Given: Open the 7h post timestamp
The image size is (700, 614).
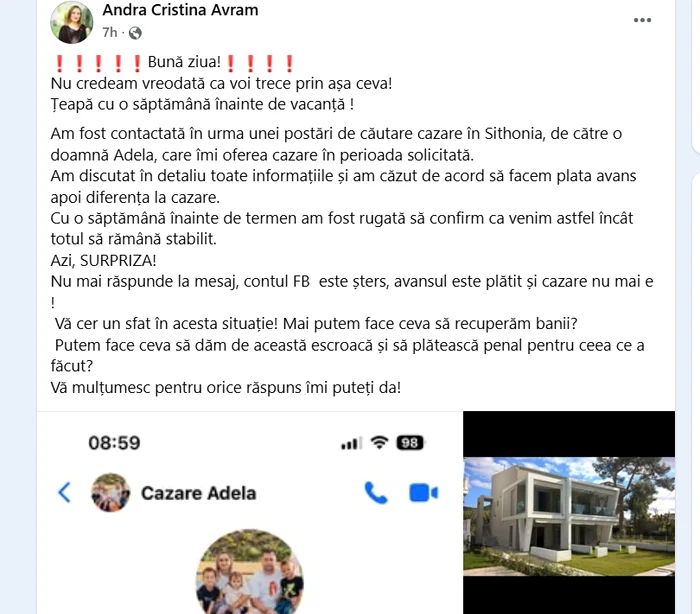Looking at the screenshot, I should point(109,33).
